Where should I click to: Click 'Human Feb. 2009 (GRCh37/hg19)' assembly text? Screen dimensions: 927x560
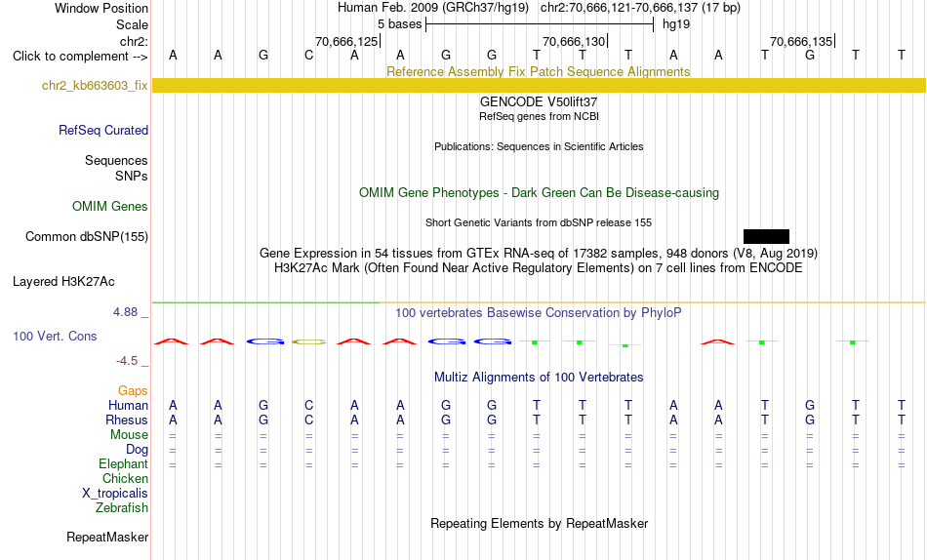[433, 8]
